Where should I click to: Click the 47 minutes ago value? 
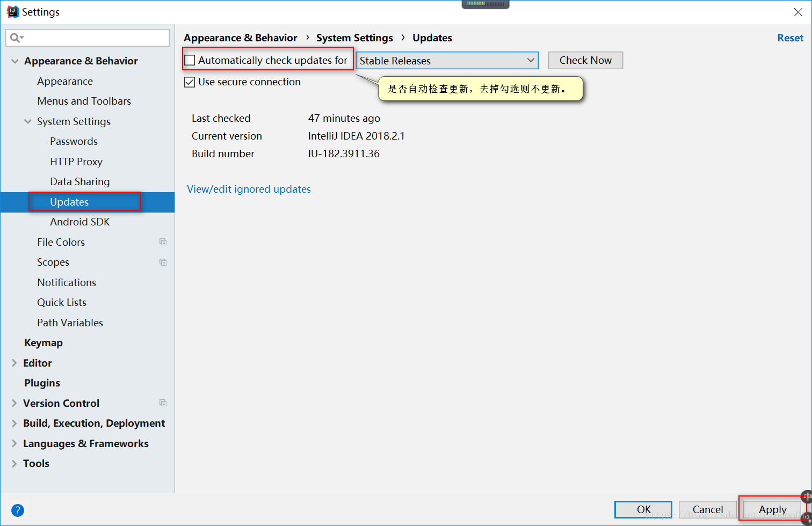(344, 119)
